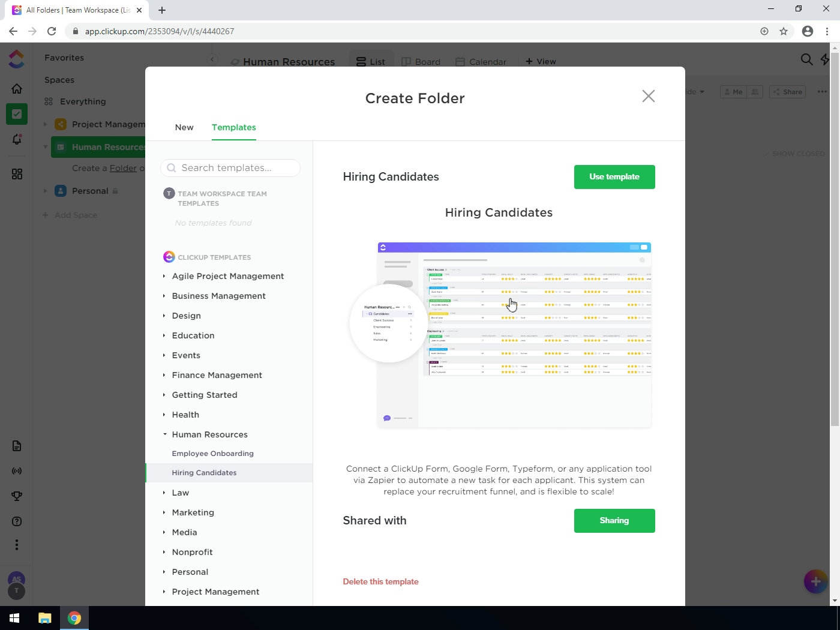The image size is (840, 630).
Task: Click the purple quick-create plus button
Action: [x=815, y=581]
